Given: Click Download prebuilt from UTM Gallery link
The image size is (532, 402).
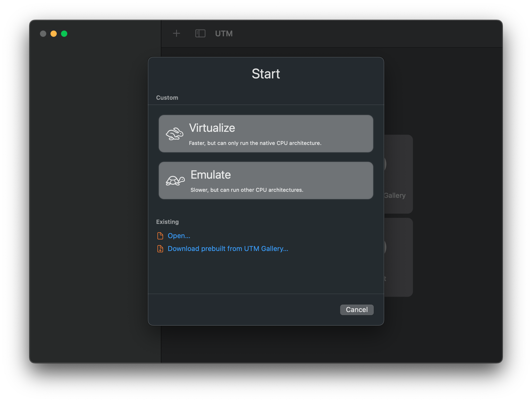Looking at the screenshot, I should click(228, 249).
